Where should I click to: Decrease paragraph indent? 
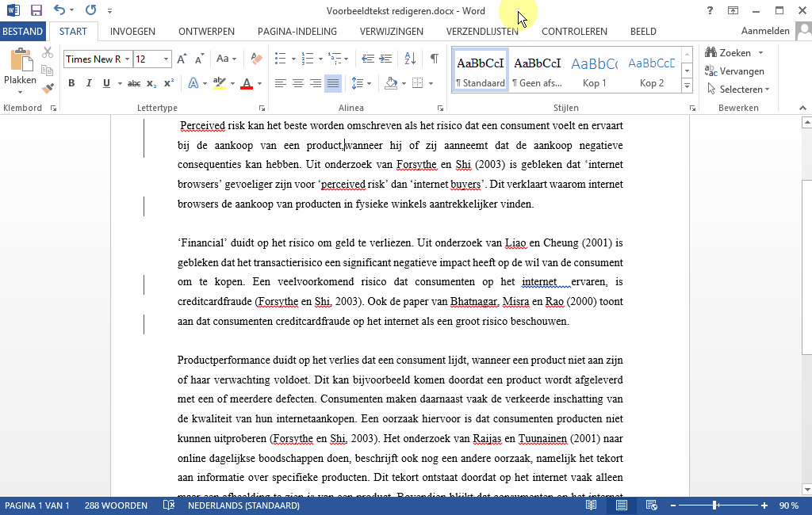pos(368,59)
